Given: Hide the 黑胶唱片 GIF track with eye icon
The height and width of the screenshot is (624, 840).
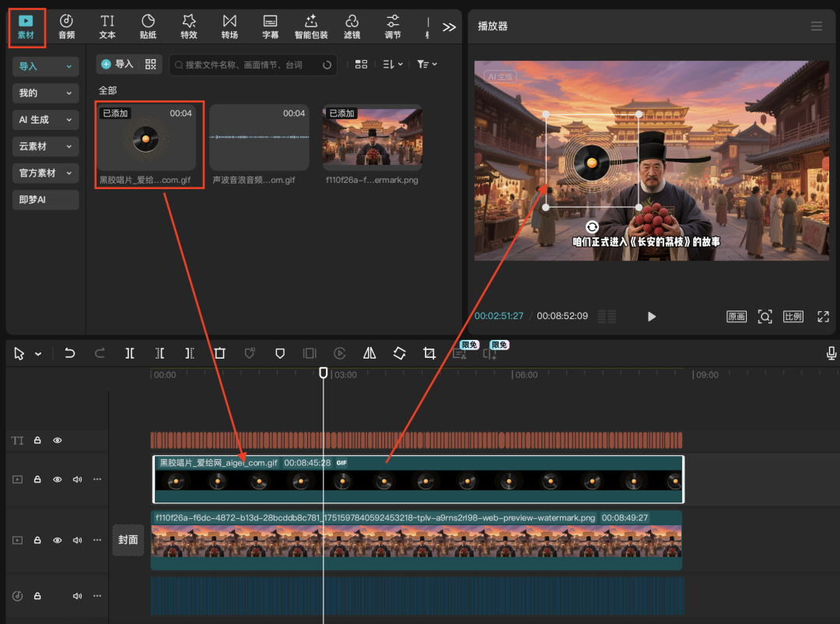Looking at the screenshot, I should tap(58, 479).
